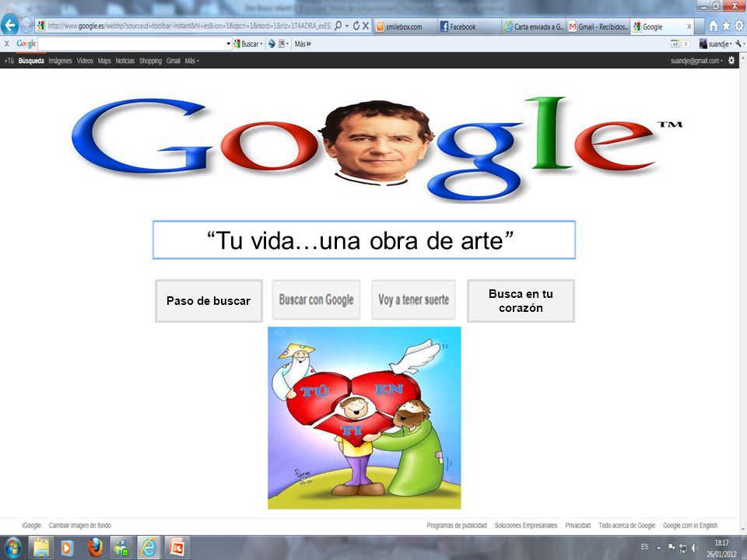Open Google options gear icon

tap(731, 61)
